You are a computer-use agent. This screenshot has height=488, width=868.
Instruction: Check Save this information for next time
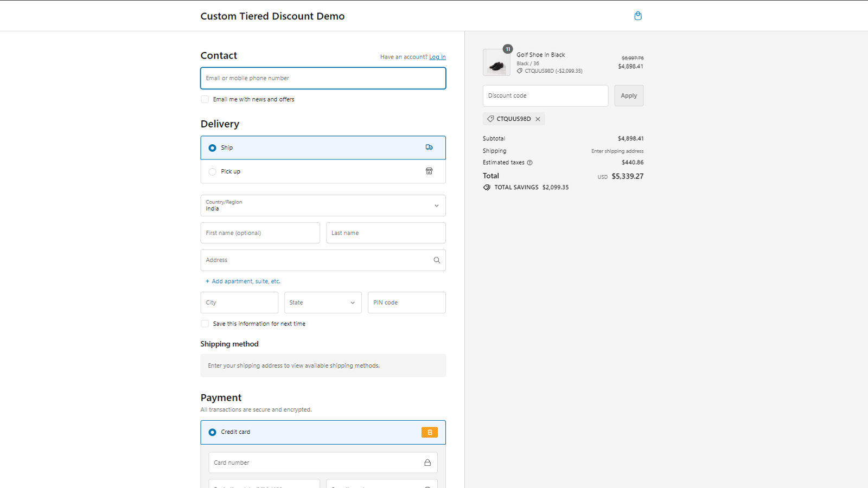click(x=205, y=323)
